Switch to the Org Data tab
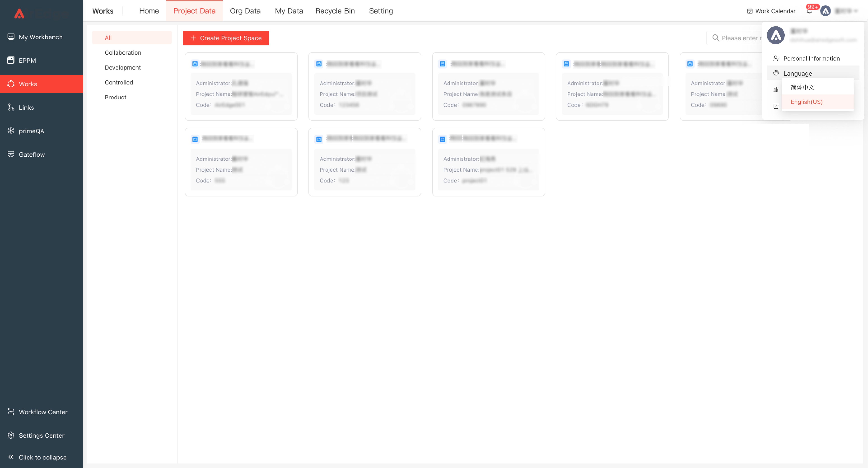The image size is (868, 468). tap(245, 11)
